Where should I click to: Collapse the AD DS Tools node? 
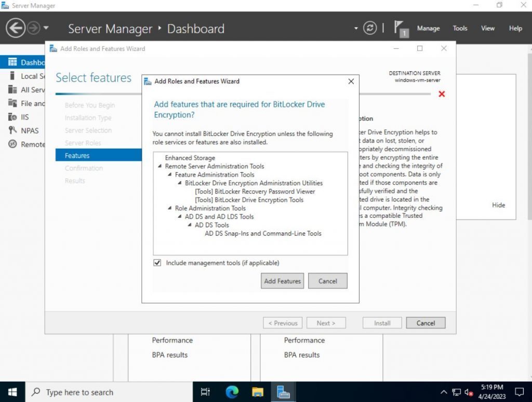(189, 225)
